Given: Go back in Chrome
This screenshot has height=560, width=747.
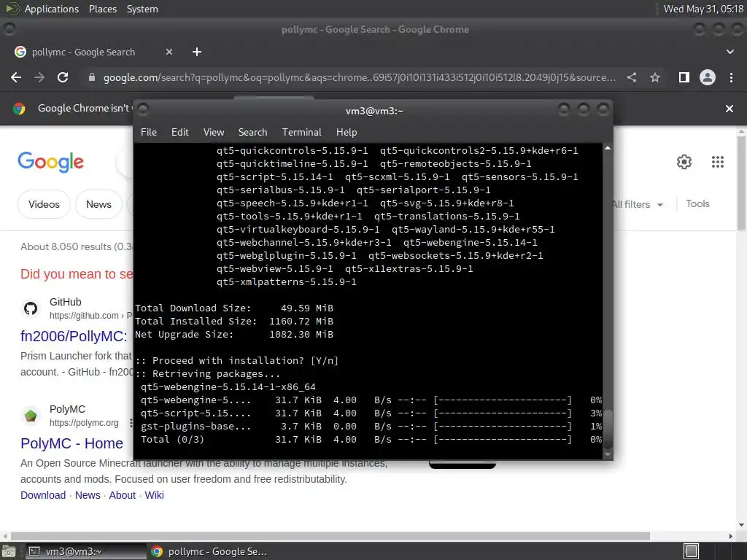Looking at the screenshot, I should tap(16, 77).
